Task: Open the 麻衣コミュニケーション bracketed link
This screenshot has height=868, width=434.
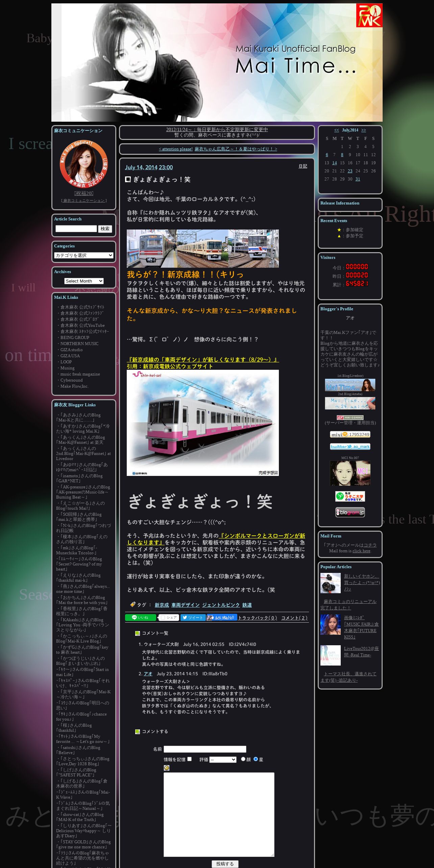Action: coord(84,200)
